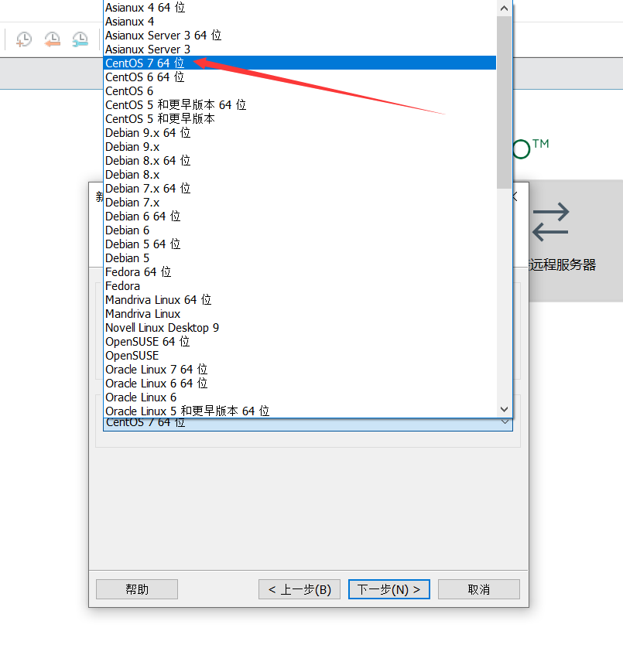Pick the CentOS 6 entry
The height and width of the screenshot is (672, 623).
click(x=300, y=90)
